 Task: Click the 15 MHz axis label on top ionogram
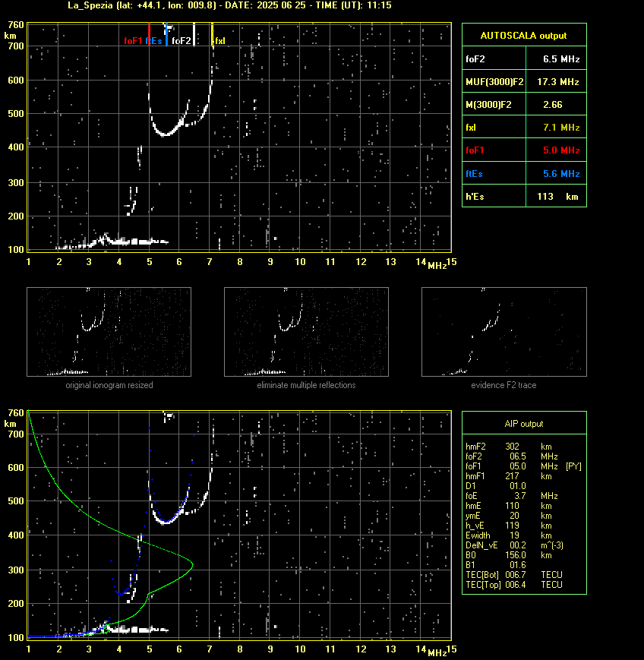click(452, 262)
